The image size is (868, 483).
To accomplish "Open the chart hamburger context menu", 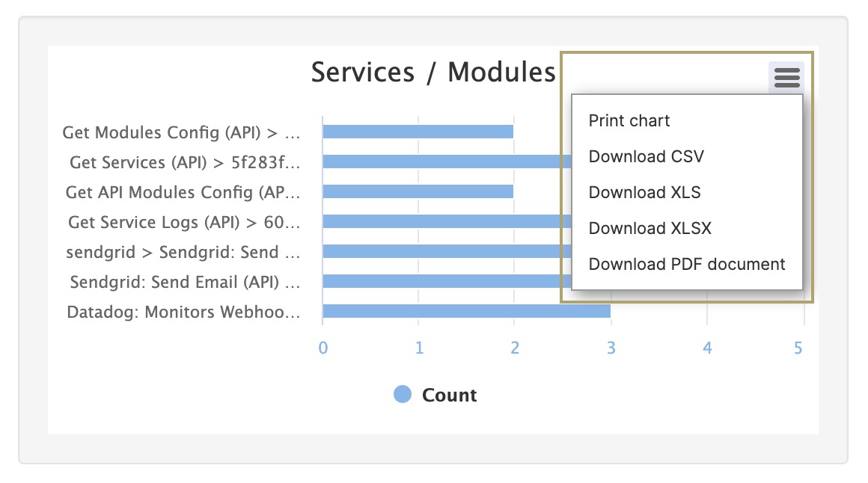I will click(x=786, y=78).
